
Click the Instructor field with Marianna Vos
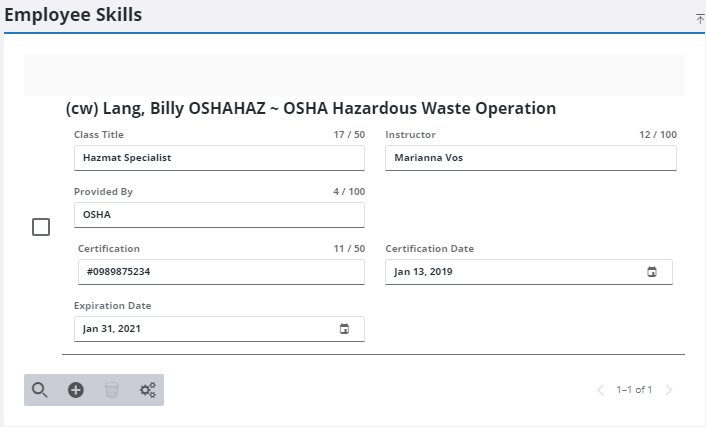point(530,158)
